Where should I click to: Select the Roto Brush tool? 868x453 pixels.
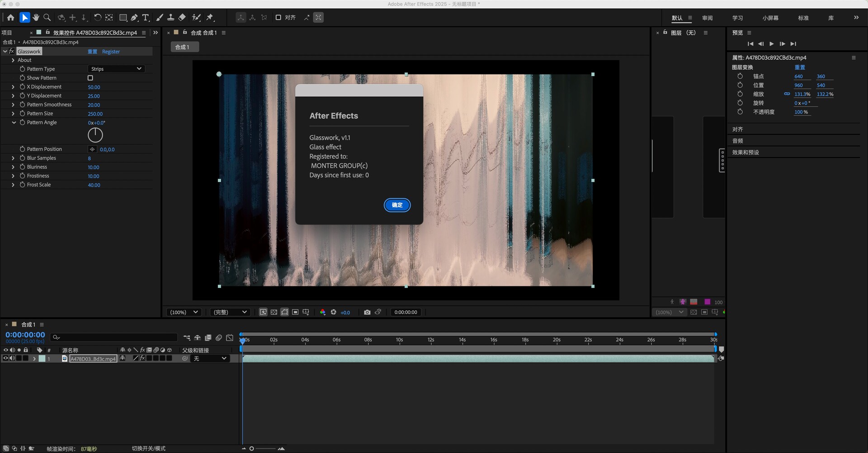click(196, 18)
